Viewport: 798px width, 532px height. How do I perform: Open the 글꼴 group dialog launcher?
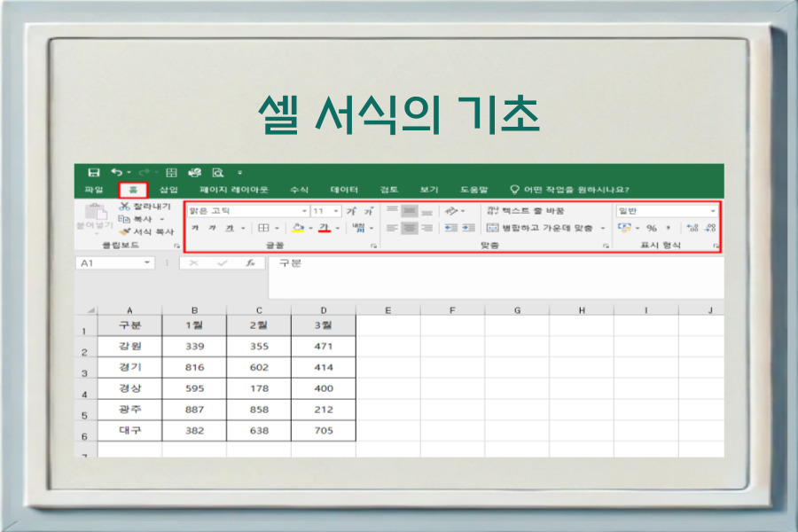pyautogui.click(x=373, y=246)
